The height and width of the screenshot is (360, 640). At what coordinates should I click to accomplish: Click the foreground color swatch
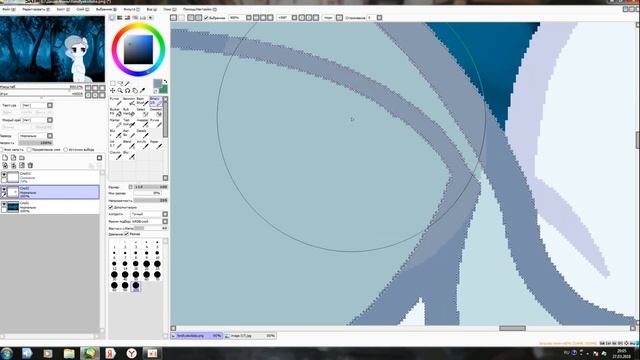click(157, 84)
